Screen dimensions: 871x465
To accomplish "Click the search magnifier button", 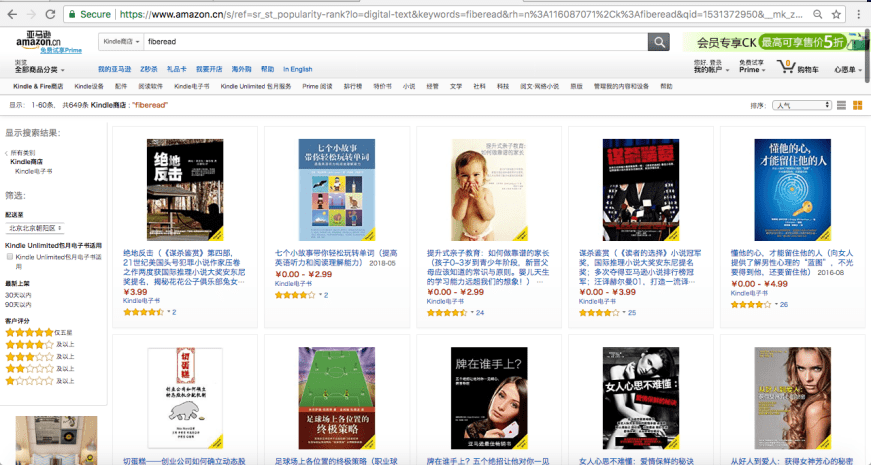I will pos(658,41).
